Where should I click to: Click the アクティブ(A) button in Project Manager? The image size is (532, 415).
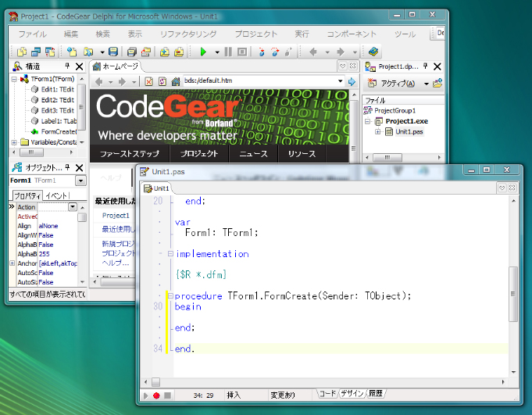pyautogui.click(x=392, y=84)
